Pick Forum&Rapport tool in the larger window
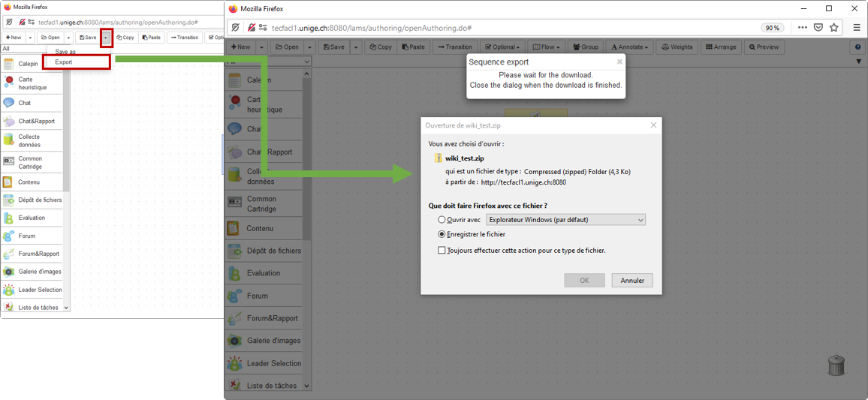Viewport: 868px width, 400px height. click(264, 318)
